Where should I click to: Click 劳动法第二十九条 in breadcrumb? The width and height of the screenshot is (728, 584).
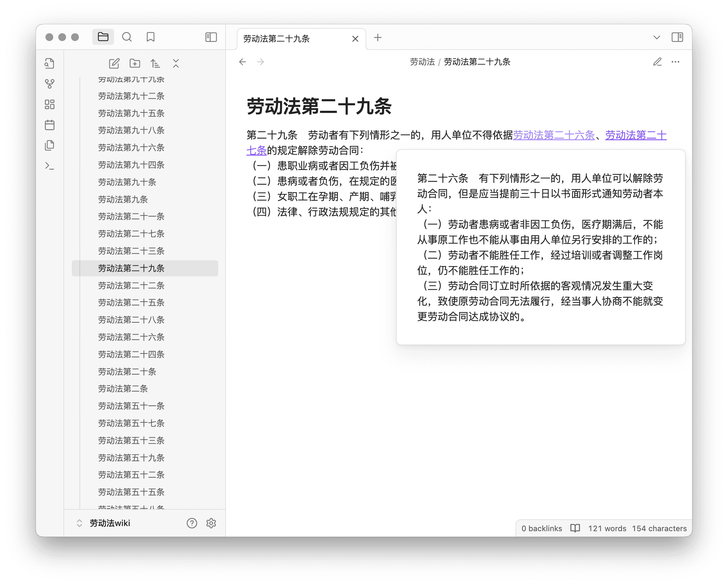pos(477,62)
